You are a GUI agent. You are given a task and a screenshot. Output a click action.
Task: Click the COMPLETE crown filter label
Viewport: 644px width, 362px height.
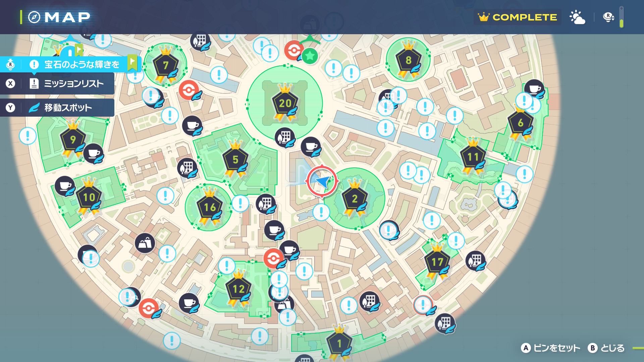click(518, 17)
